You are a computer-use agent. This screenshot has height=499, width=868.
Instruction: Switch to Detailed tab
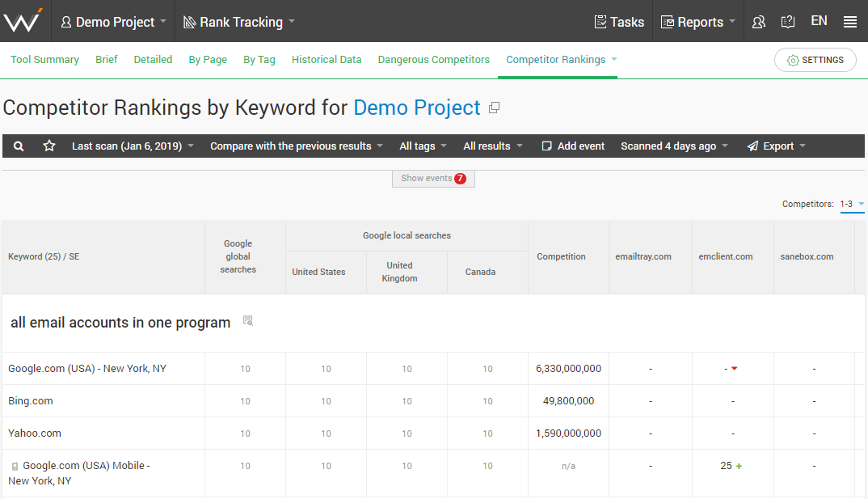(x=153, y=59)
